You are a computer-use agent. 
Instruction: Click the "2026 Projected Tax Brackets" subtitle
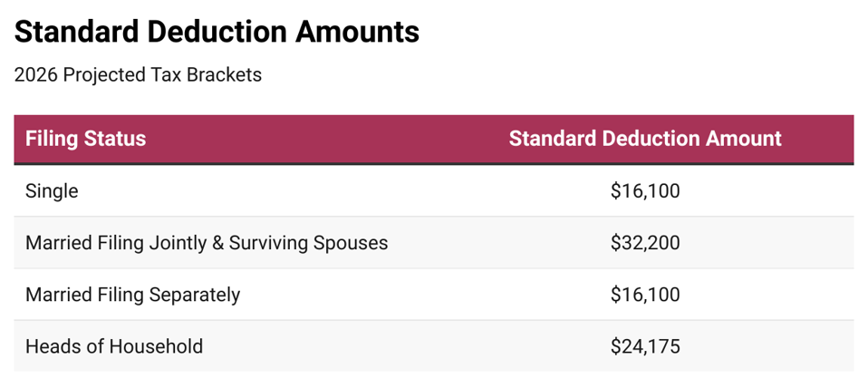138,75
